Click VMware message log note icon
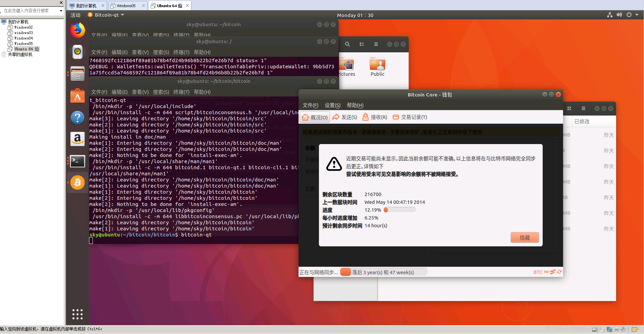Viewport: 644px width, 334px height. [634, 329]
